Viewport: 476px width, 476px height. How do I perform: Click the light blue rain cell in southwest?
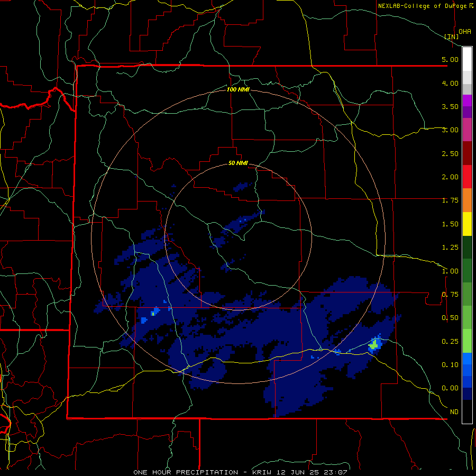[144, 320]
